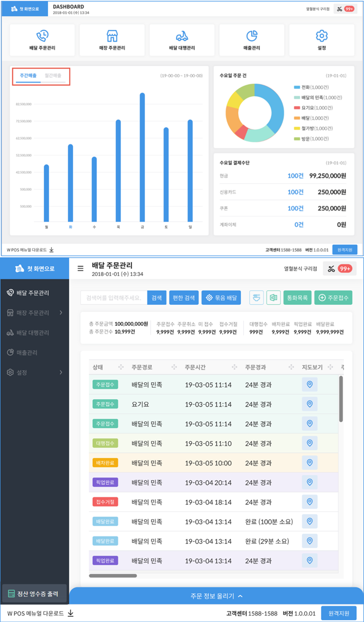Viewport: 364px width, 622px height.
Task: Click the red 요기요 legend swatch
Action: [297, 108]
